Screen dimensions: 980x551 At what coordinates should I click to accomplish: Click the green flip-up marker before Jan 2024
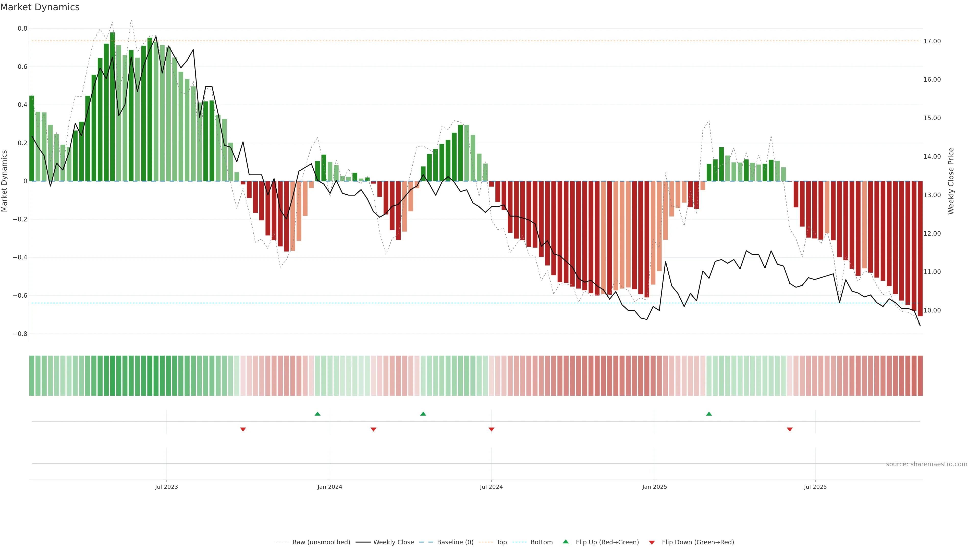point(317,414)
